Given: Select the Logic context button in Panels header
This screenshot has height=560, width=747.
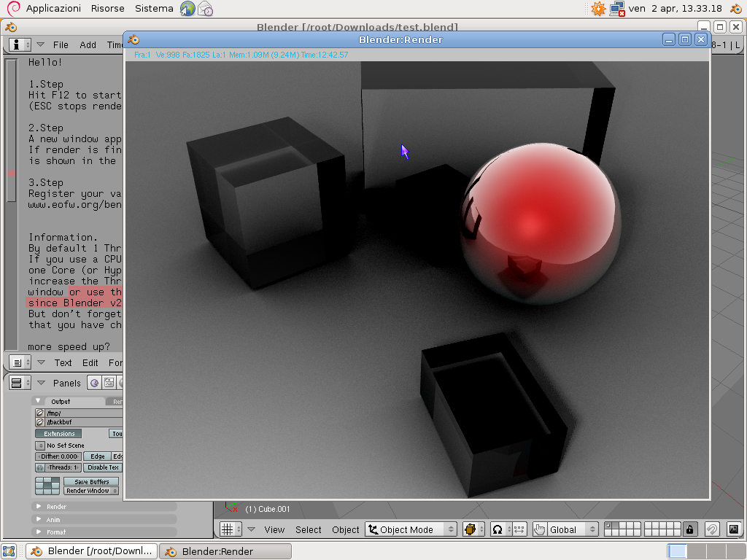Looking at the screenshot, I should (94, 383).
